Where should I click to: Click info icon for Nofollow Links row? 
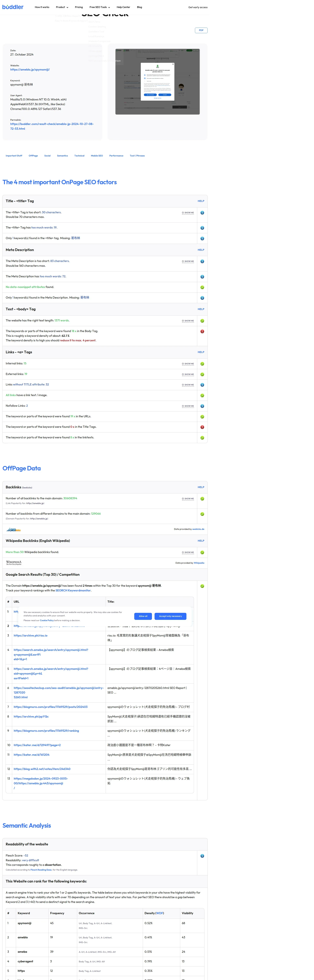pos(202,406)
